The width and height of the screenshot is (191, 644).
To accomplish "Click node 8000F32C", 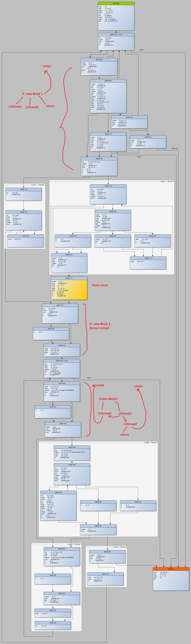I will [x=62, y=598].
